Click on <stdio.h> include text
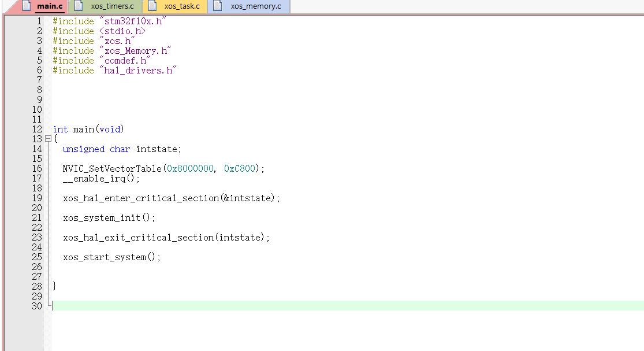This screenshot has width=644, height=351. click(122, 31)
